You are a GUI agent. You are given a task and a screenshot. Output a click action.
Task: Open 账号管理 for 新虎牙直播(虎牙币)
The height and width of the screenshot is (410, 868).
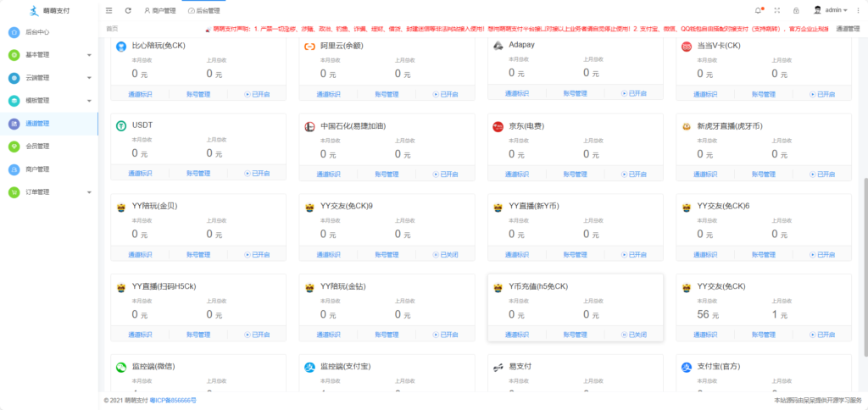[764, 174]
